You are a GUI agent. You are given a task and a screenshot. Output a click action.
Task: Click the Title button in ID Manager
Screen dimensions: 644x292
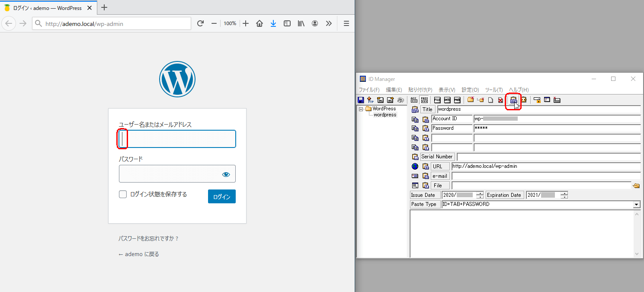(428, 109)
